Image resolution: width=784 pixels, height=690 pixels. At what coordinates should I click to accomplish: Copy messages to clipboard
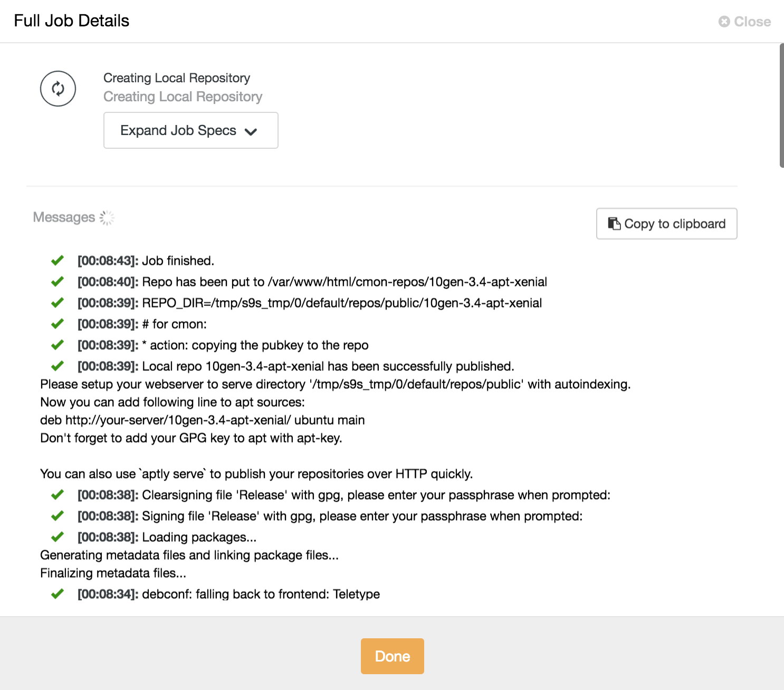[x=667, y=224]
